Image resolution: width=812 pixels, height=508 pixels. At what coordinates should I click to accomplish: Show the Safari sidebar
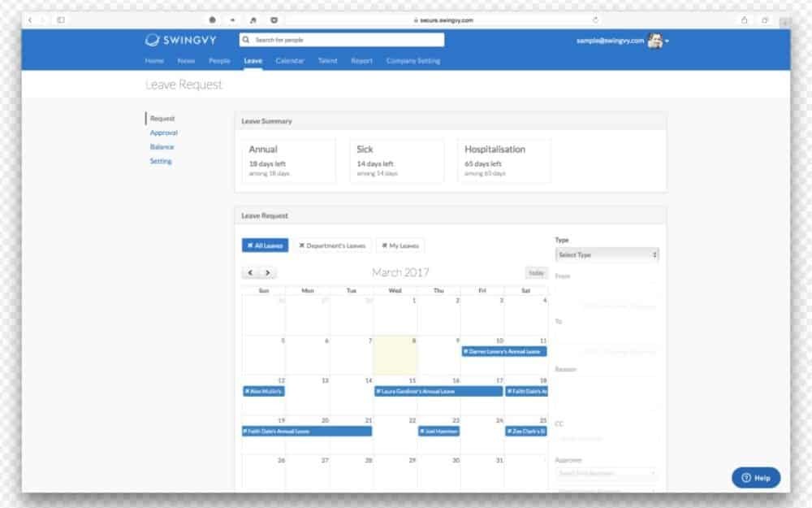click(x=61, y=20)
